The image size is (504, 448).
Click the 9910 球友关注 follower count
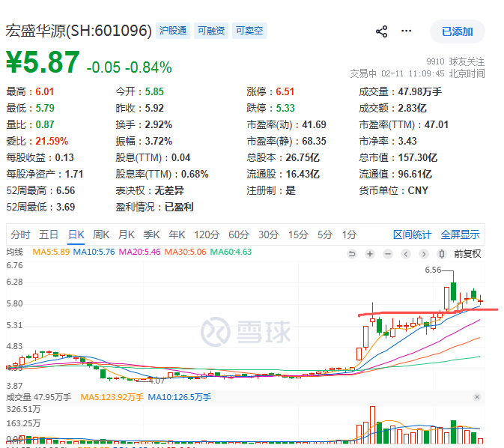click(x=455, y=61)
